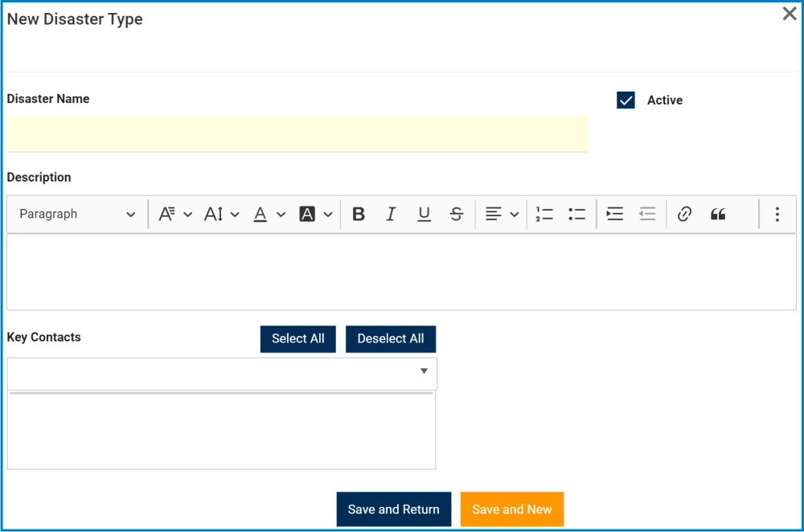Open the font background color picker
Image resolution: width=804 pixels, height=532 pixels.
point(315,215)
